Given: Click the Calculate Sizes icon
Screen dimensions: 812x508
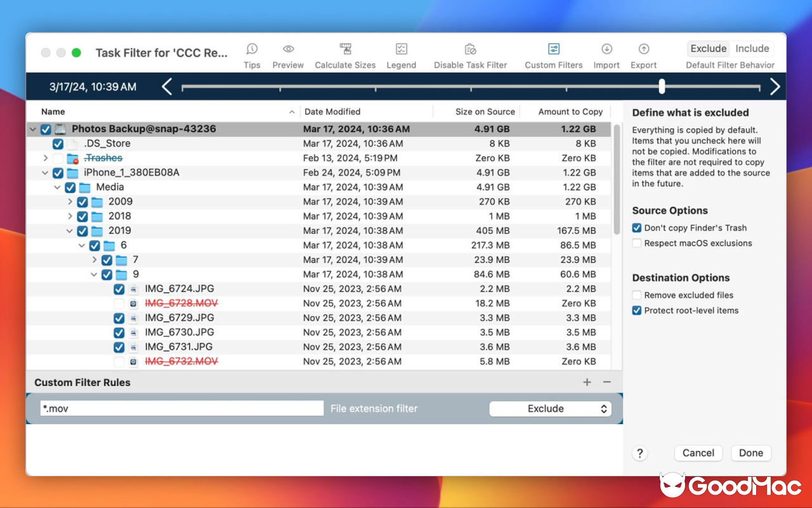Looking at the screenshot, I should click(x=345, y=48).
